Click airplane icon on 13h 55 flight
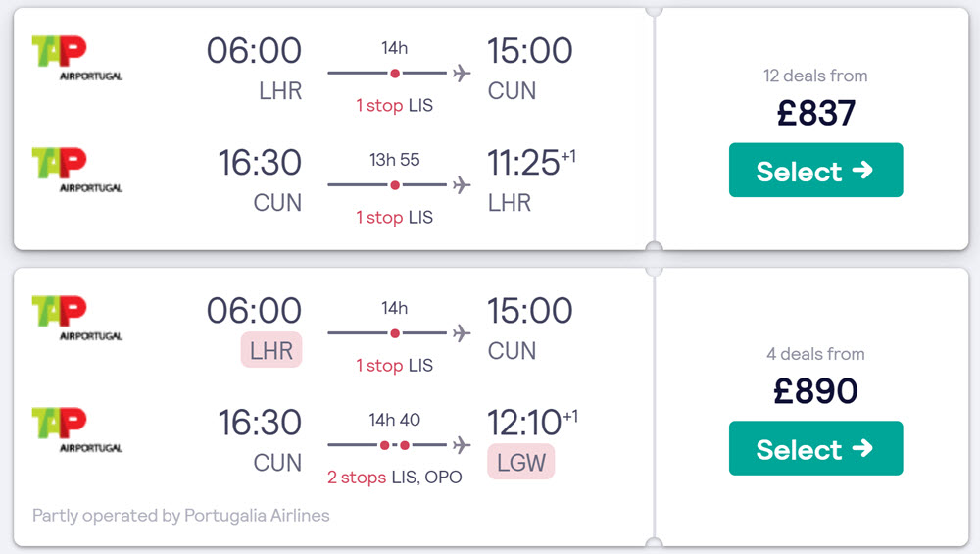The width and height of the screenshot is (980, 554). 462,185
